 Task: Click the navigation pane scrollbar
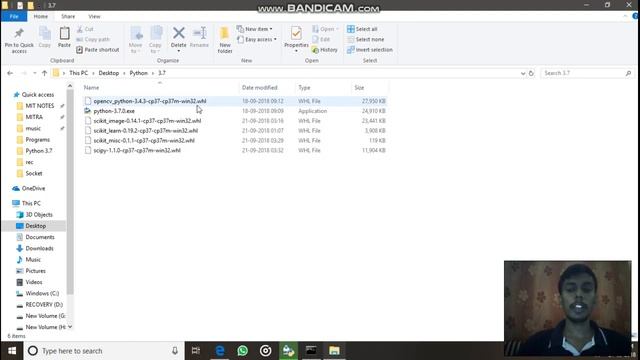pyautogui.click(x=70, y=191)
